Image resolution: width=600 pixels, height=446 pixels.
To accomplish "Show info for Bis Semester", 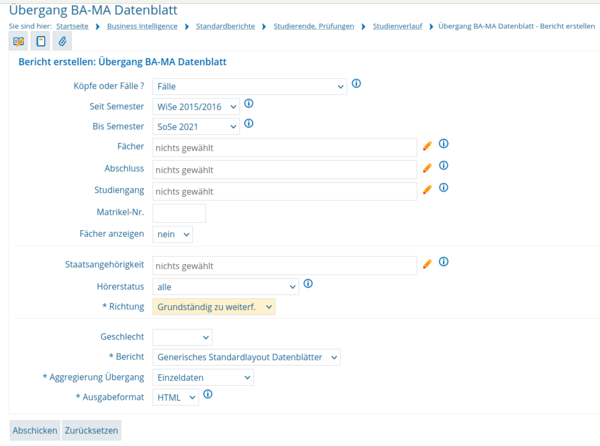I will pyautogui.click(x=249, y=124).
